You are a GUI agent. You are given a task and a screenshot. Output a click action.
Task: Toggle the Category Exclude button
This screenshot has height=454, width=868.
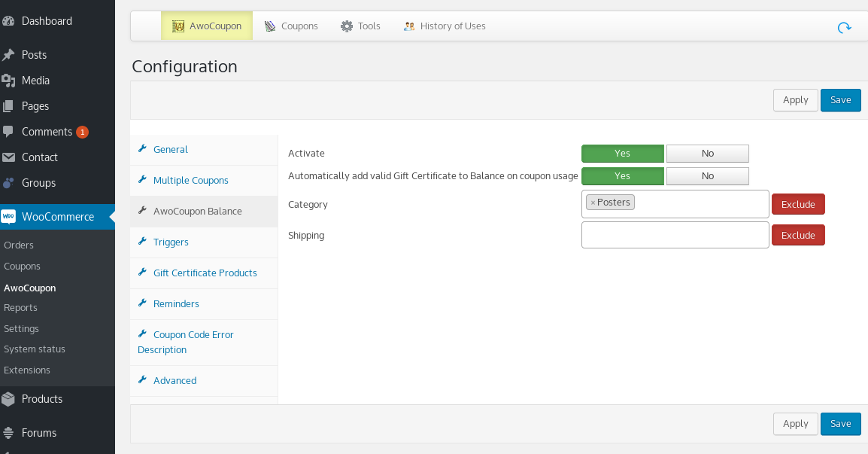coord(798,204)
